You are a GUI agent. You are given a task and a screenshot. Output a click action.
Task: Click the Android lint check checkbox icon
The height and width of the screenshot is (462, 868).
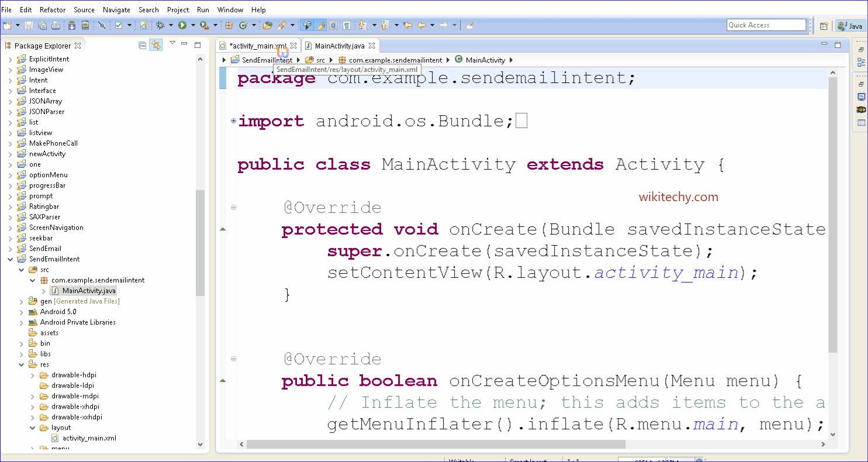(x=119, y=25)
